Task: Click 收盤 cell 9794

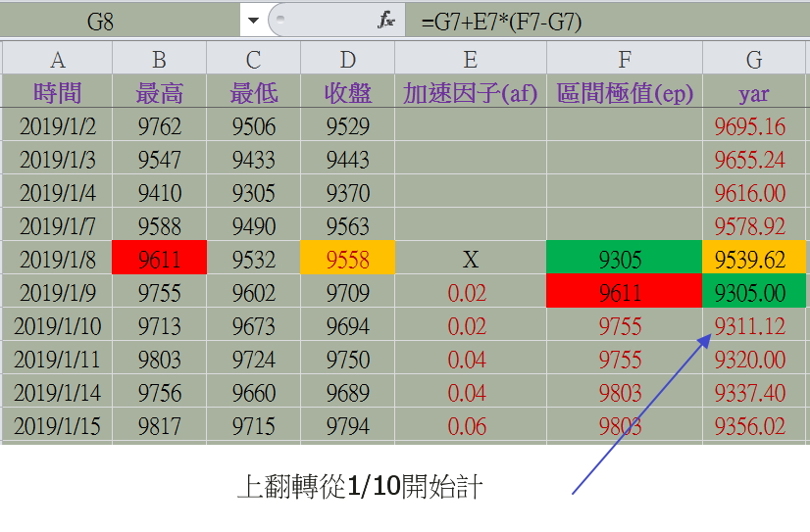Action: point(348,425)
